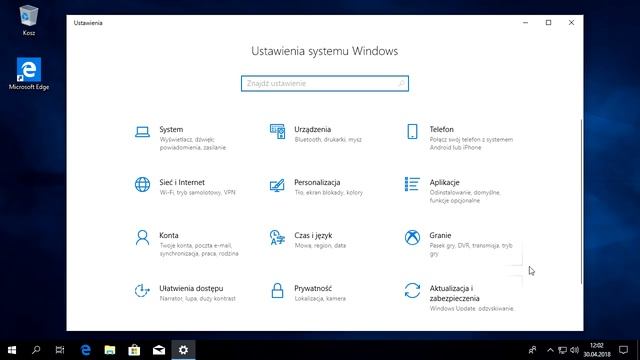Open Microsoft Store from the taskbar

134,350
